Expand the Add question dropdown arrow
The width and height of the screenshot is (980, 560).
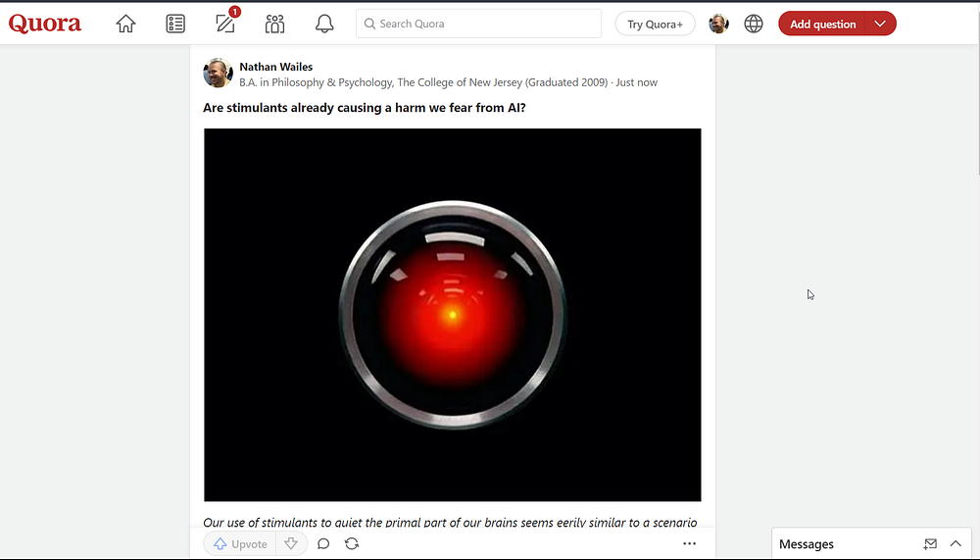(x=880, y=24)
